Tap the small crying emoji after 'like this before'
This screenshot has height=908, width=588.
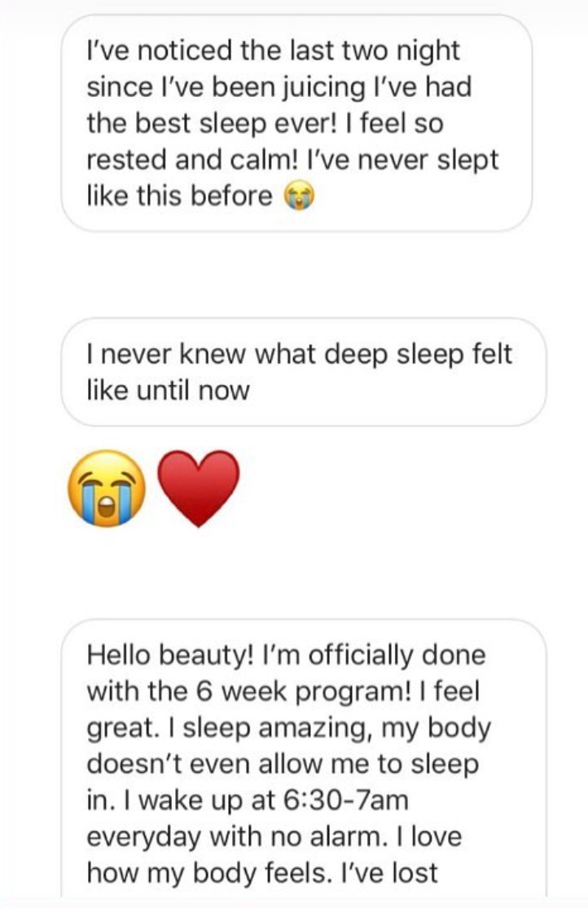tap(298, 198)
